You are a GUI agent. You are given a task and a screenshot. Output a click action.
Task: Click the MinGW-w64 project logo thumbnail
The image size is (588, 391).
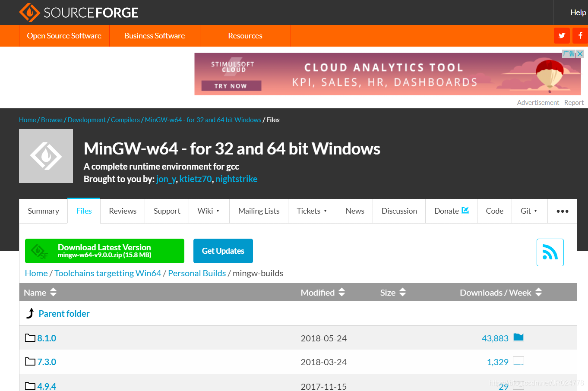coord(46,156)
